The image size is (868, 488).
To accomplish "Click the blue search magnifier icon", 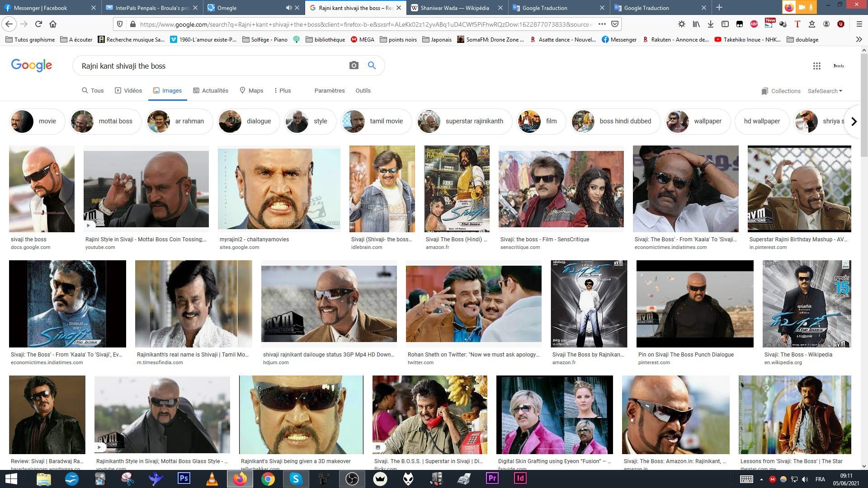I will [x=372, y=66].
